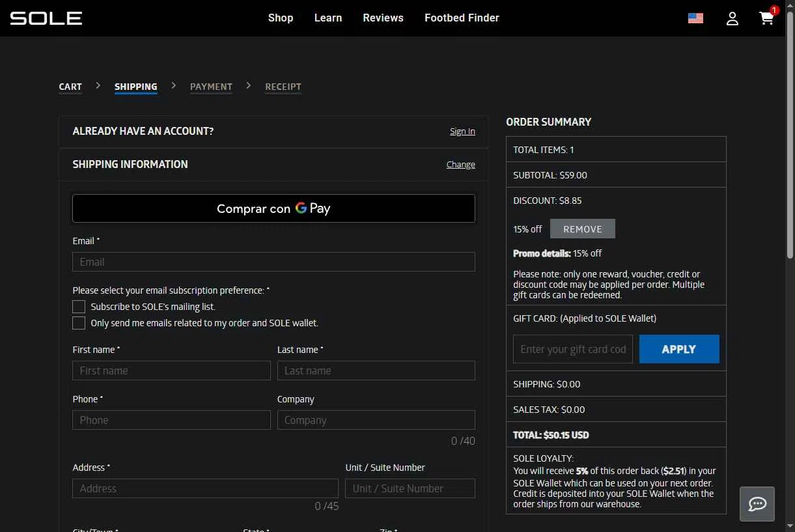Check Subscribe to SOLE's mailing list

tap(79, 307)
